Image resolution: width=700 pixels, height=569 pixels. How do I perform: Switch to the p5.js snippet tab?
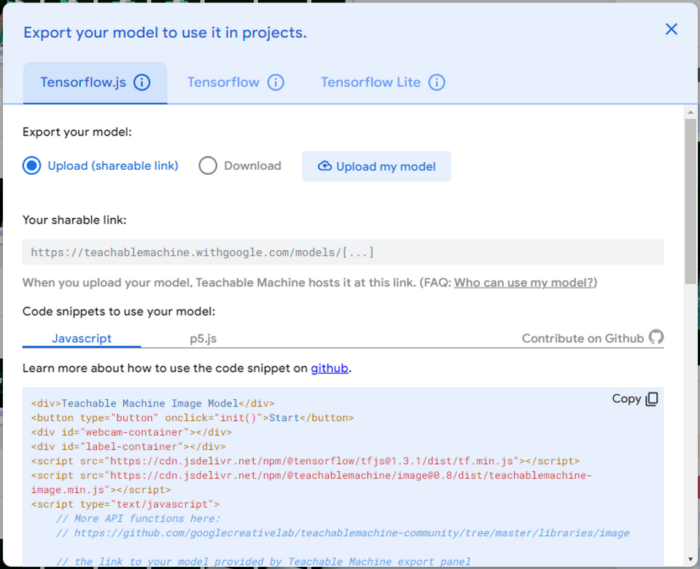pos(203,338)
